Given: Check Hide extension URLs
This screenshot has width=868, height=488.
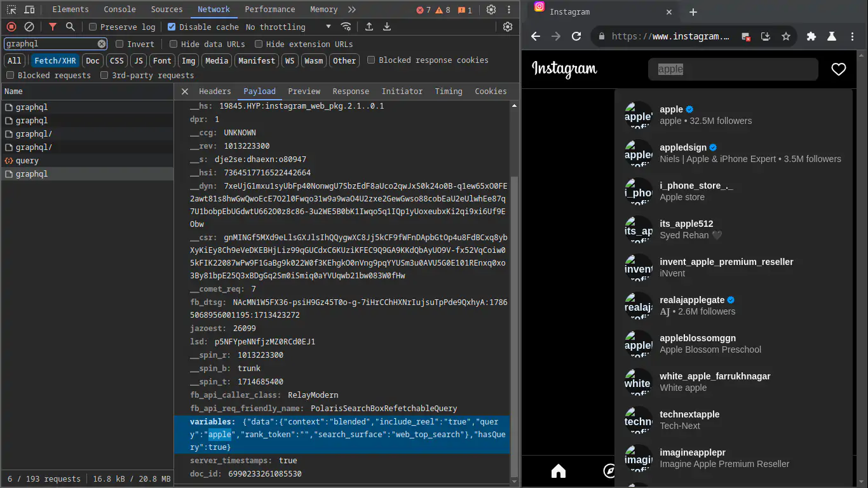Looking at the screenshot, I should tap(259, 44).
